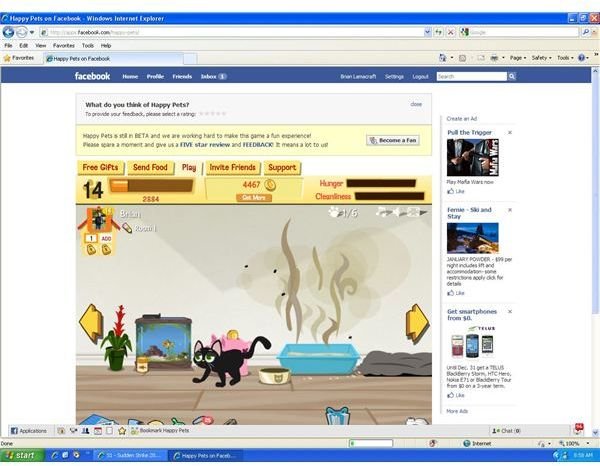This screenshot has width=600, height=466.
Task: Open the Edit menu
Action: point(24,46)
